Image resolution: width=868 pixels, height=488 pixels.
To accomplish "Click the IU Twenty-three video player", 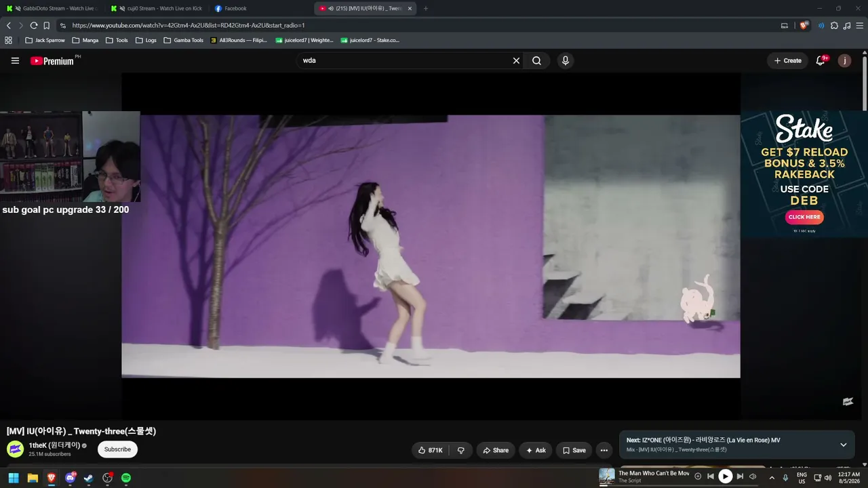I will pyautogui.click(x=431, y=246).
